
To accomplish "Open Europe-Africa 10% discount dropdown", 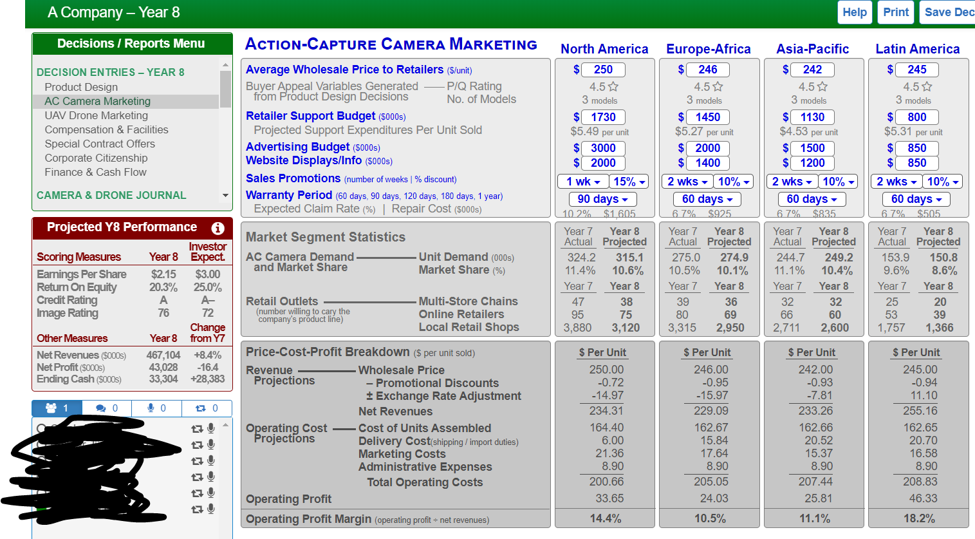I will 734,182.
